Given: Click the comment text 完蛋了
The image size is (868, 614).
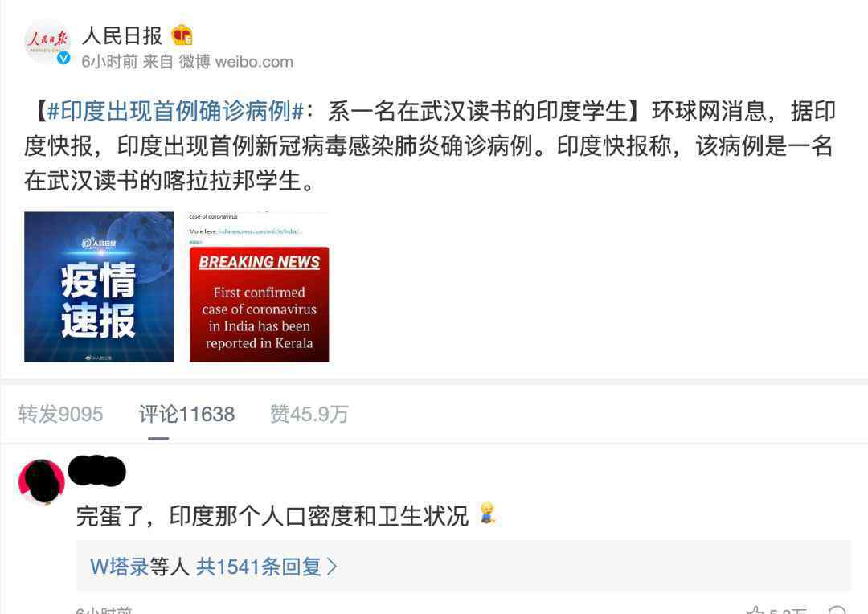Looking at the screenshot, I should (x=109, y=515).
